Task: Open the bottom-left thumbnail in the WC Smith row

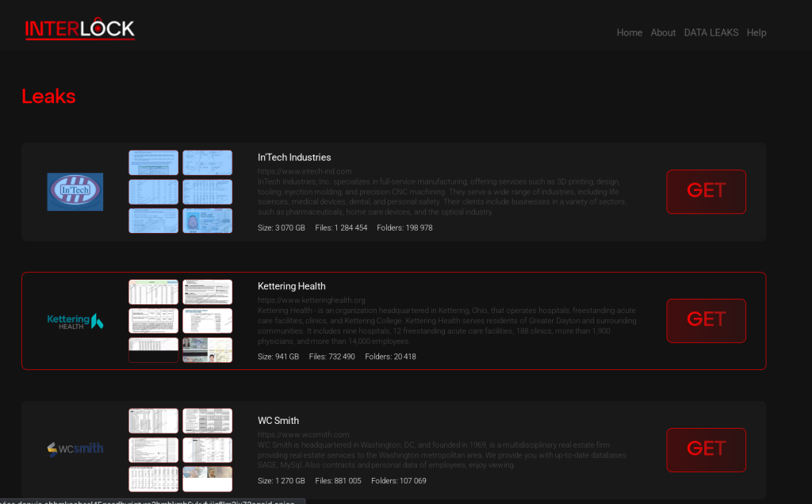Action: (153, 479)
